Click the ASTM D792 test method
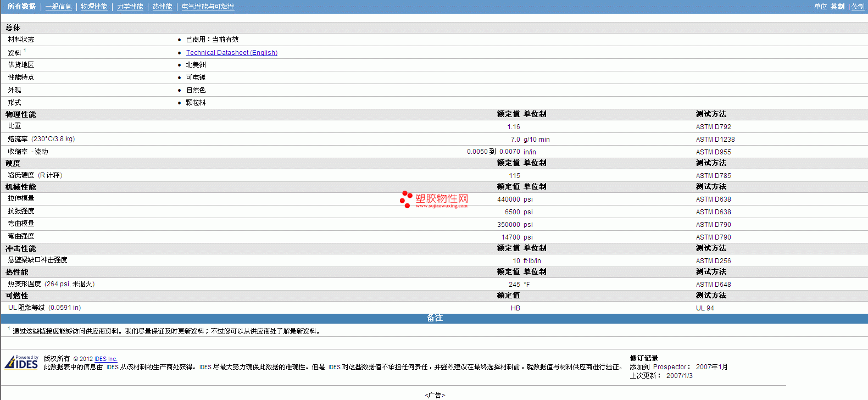Screen dimensions: 868x400 click(714, 127)
